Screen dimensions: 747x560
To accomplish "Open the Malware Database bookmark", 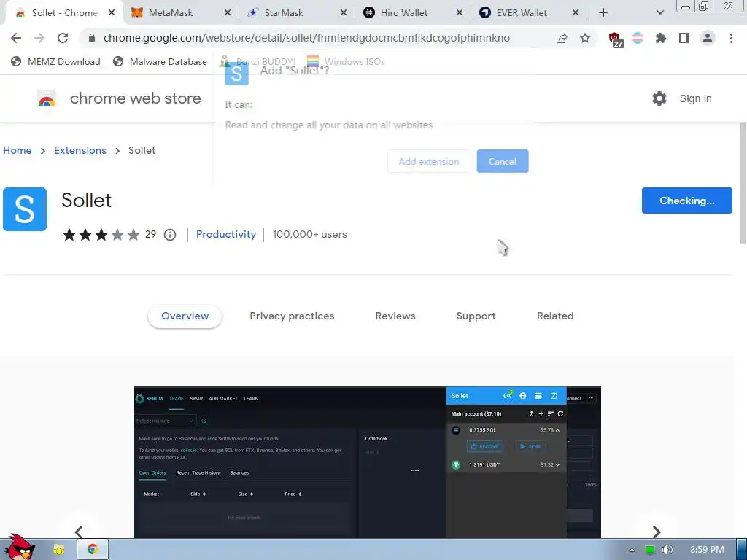I will coord(160,61).
